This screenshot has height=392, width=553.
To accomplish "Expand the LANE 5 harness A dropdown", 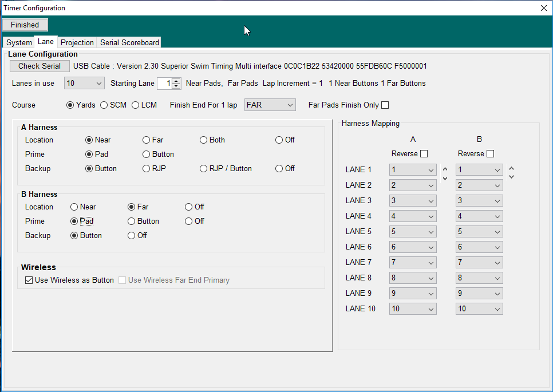I will tap(413, 232).
